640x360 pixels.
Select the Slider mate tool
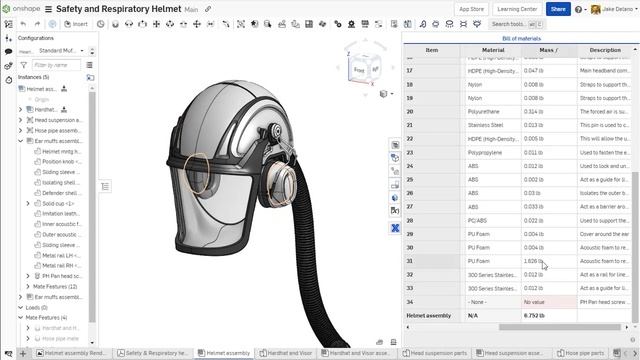[x=142, y=24]
